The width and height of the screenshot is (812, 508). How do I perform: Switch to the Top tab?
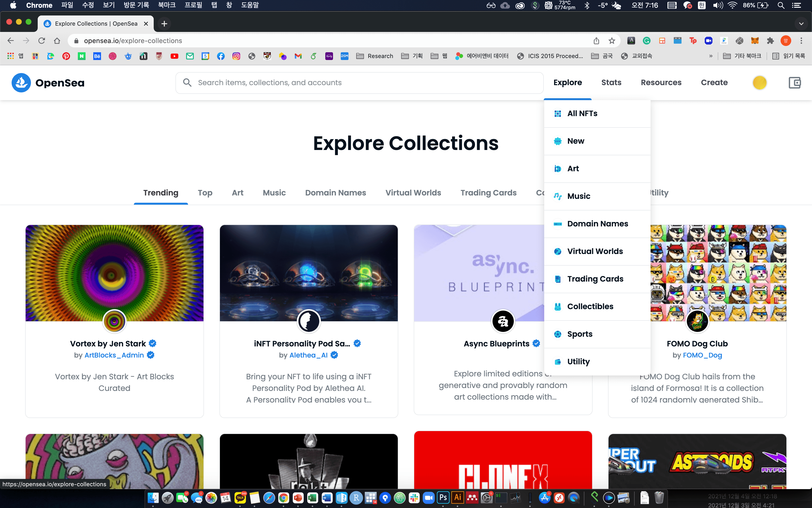(x=205, y=193)
